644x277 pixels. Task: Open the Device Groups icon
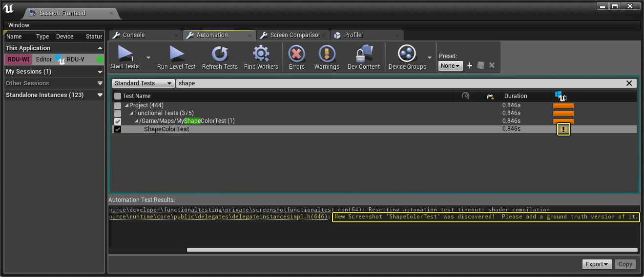pyautogui.click(x=407, y=53)
